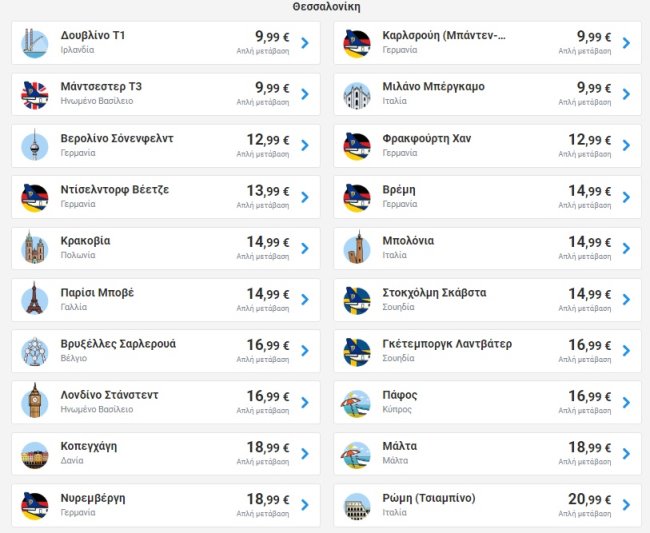Click the Dublin T1 destination icon
The height and width of the screenshot is (533, 650).
(35, 42)
